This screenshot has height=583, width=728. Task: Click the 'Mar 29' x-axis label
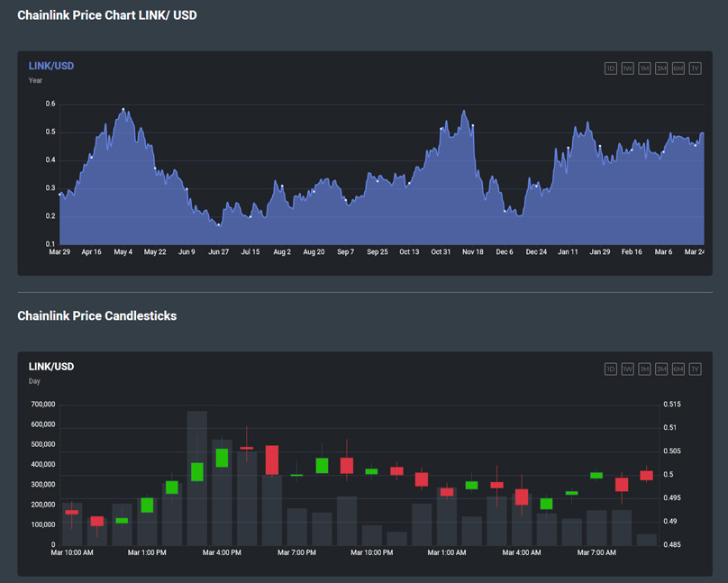[x=59, y=252]
